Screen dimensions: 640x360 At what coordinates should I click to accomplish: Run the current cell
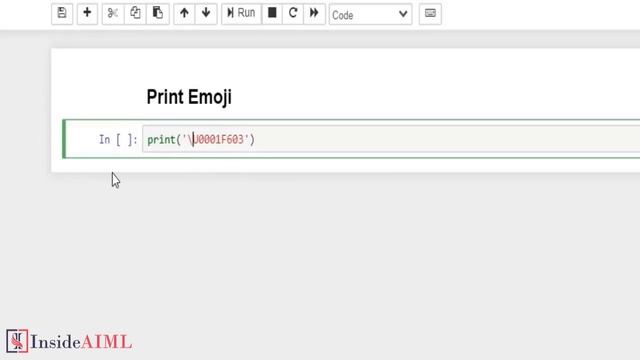click(241, 13)
